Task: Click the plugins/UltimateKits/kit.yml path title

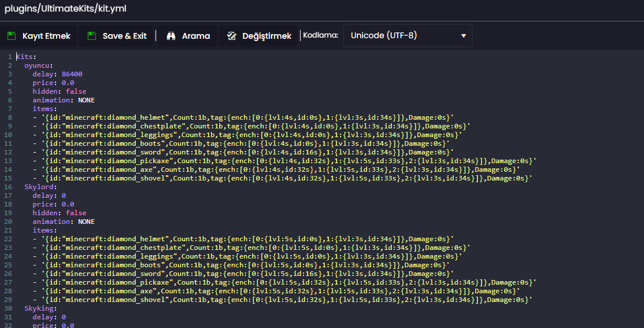Action: (65, 9)
